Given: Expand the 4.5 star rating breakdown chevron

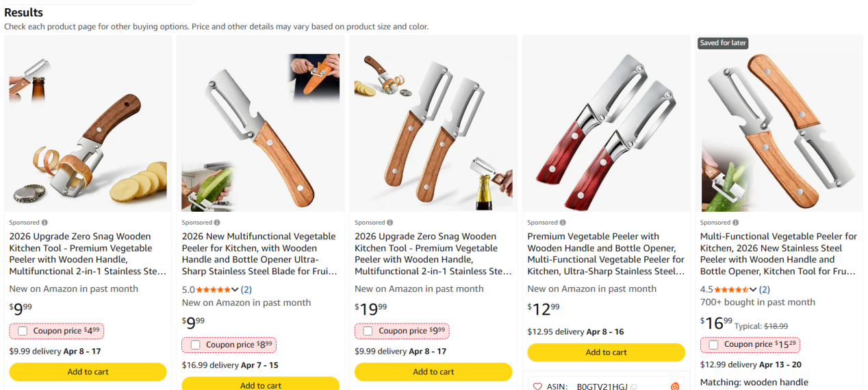Looking at the screenshot, I should [754, 290].
